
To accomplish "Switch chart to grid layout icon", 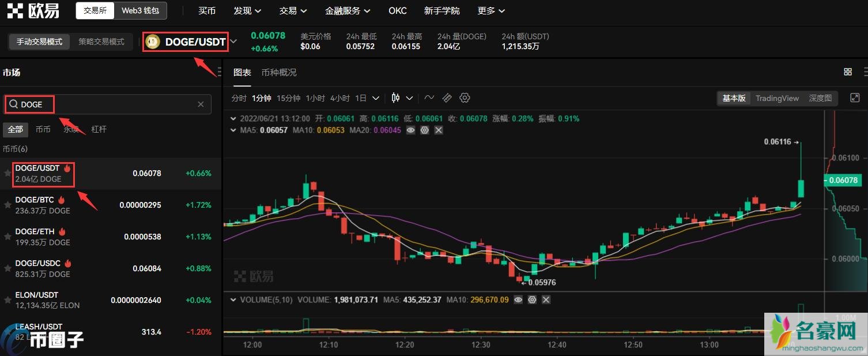I will click(x=848, y=72).
